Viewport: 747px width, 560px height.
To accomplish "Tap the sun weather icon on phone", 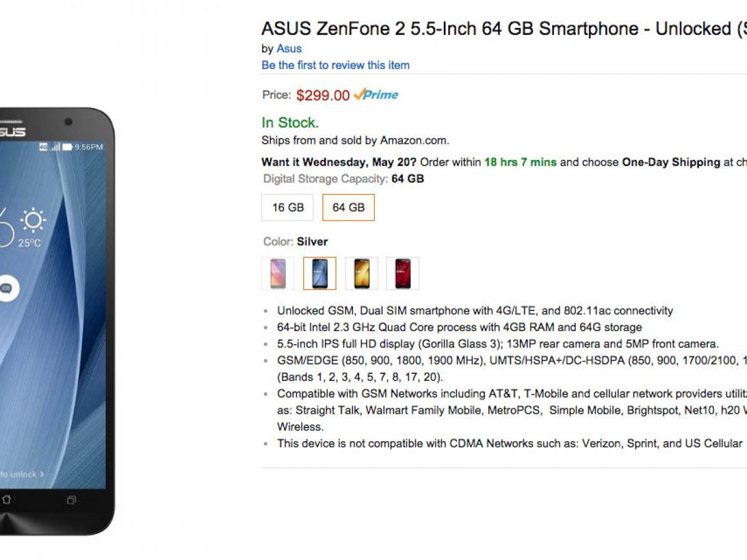I will pos(32,221).
